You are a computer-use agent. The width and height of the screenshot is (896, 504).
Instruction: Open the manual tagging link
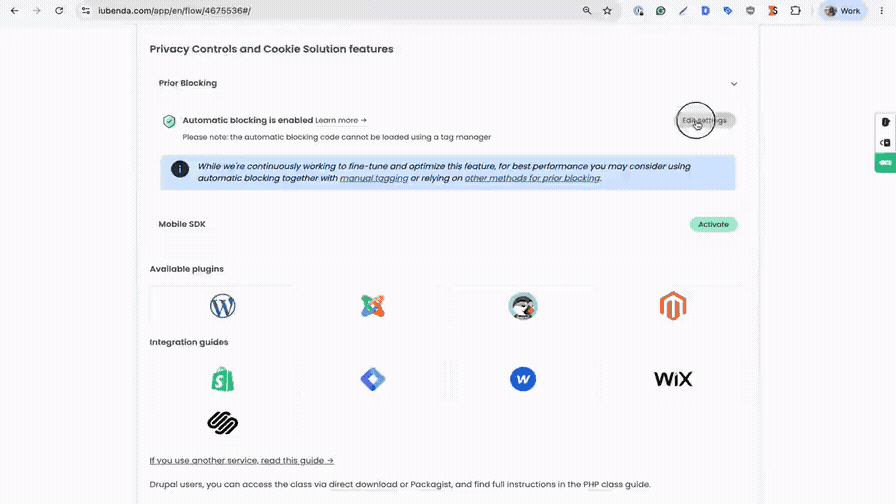point(374,178)
